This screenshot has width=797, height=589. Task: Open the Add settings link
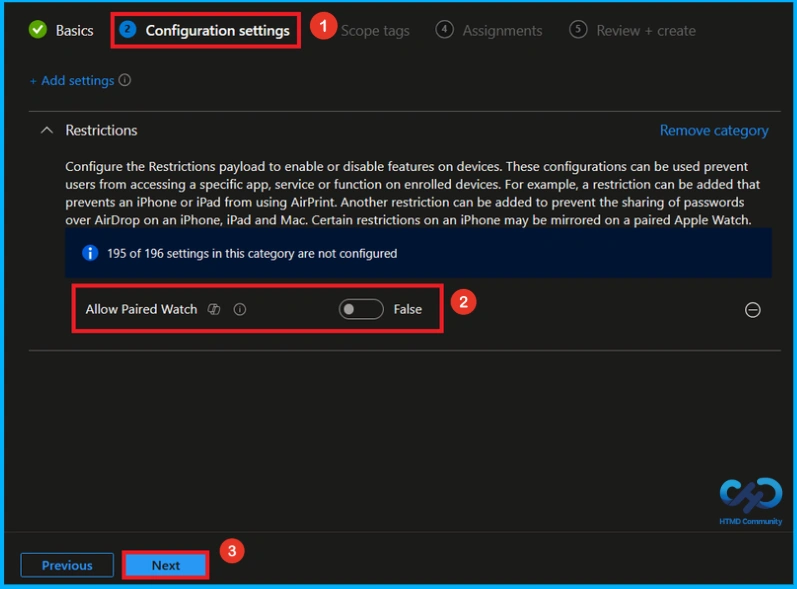(72, 80)
